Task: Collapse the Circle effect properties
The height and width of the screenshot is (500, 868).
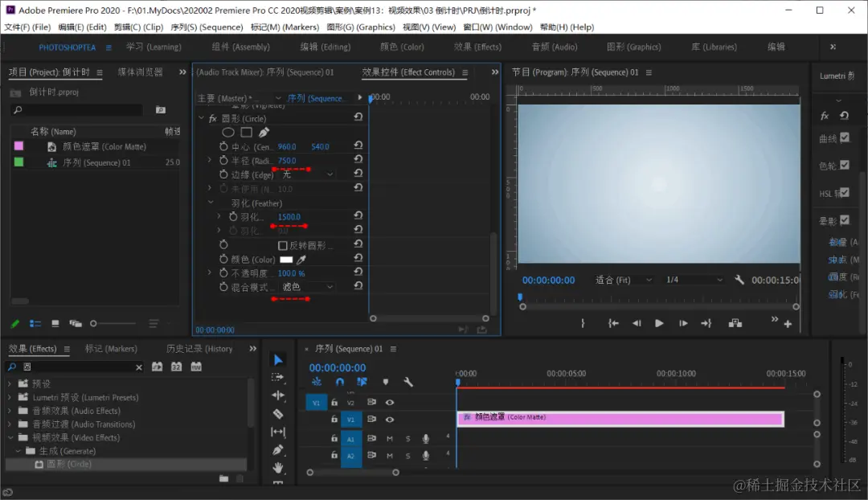Action: [x=202, y=118]
